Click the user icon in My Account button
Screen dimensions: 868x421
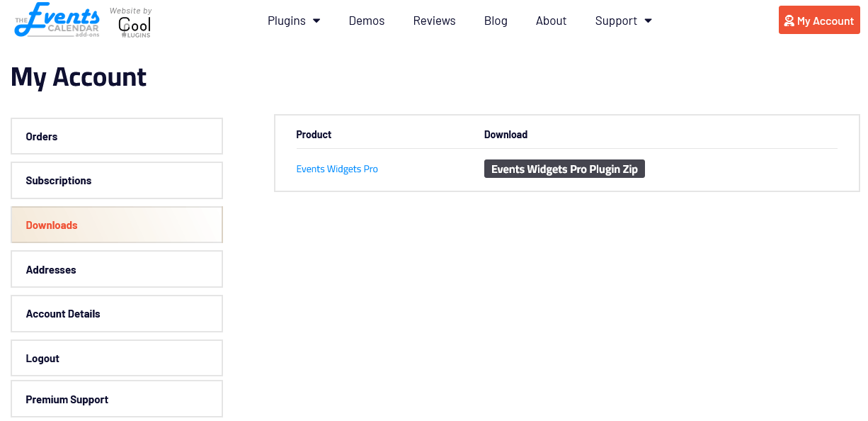click(789, 21)
